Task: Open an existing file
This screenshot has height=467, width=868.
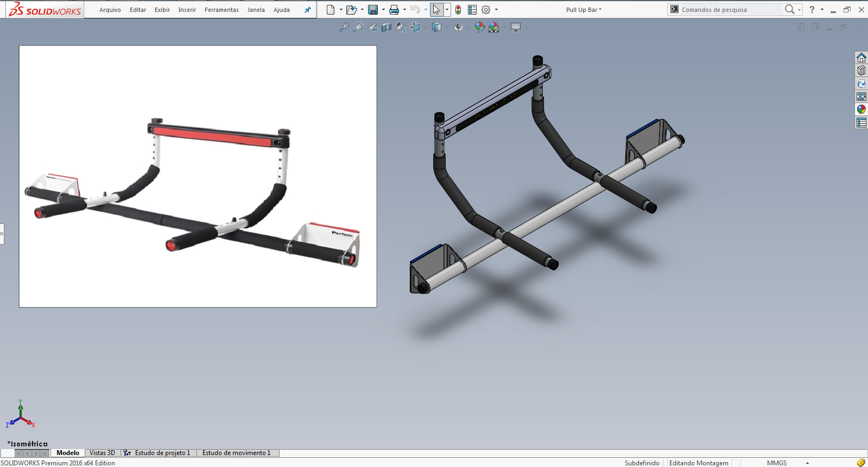Action: (x=351, y=10)
